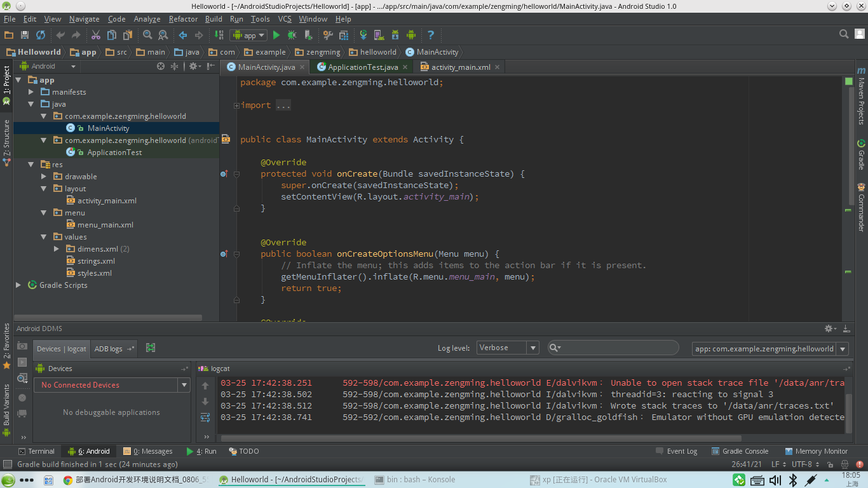868x488 pixels.
Task: Click the toolbar search magnifier at right
Action: [x=844, y=34]
